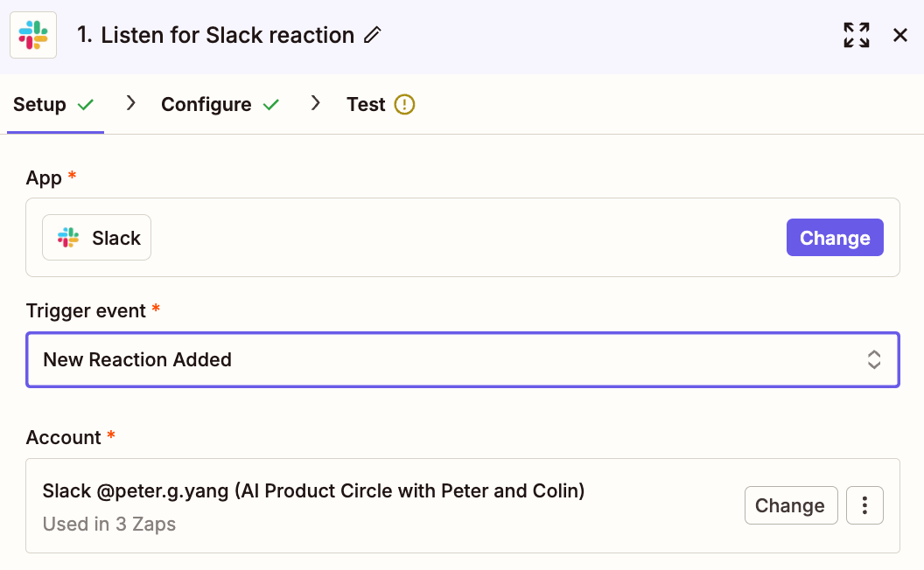Click the Slack logo in the step header
The image size is (924, 570).
(33, 35)
